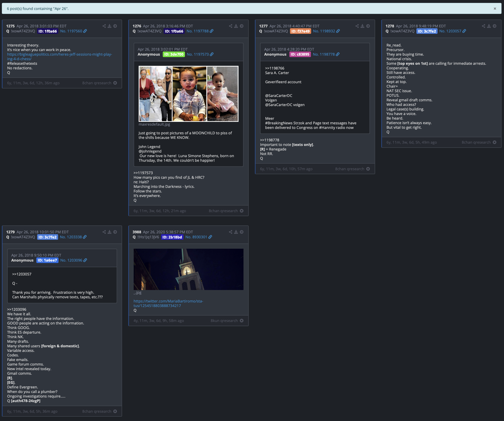The height and width of the screenshot is (421, 504).
Task: Click the >>1203057 reference in quoted post
Action: click(22, 274)
